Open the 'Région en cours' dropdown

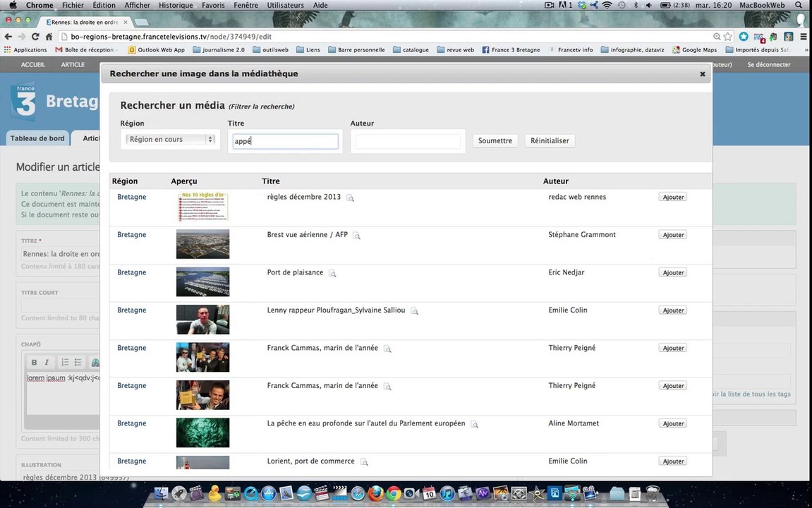171,139
